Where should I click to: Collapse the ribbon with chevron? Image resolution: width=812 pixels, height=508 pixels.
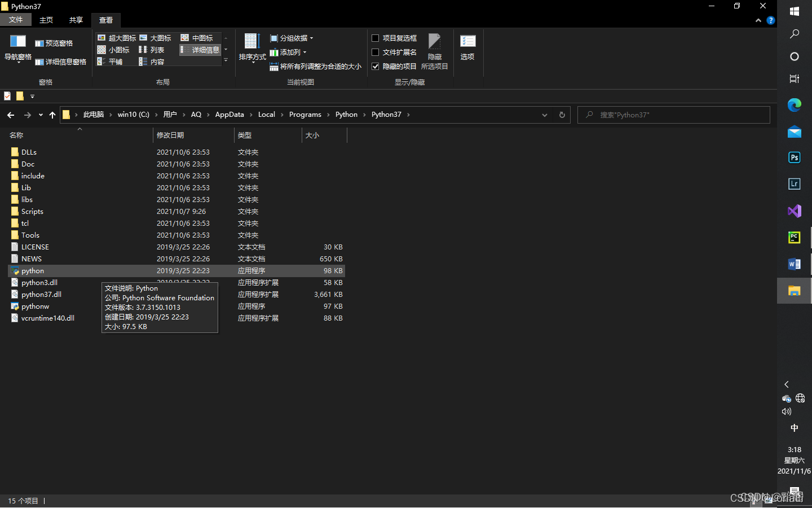click(x=758, y=20)
